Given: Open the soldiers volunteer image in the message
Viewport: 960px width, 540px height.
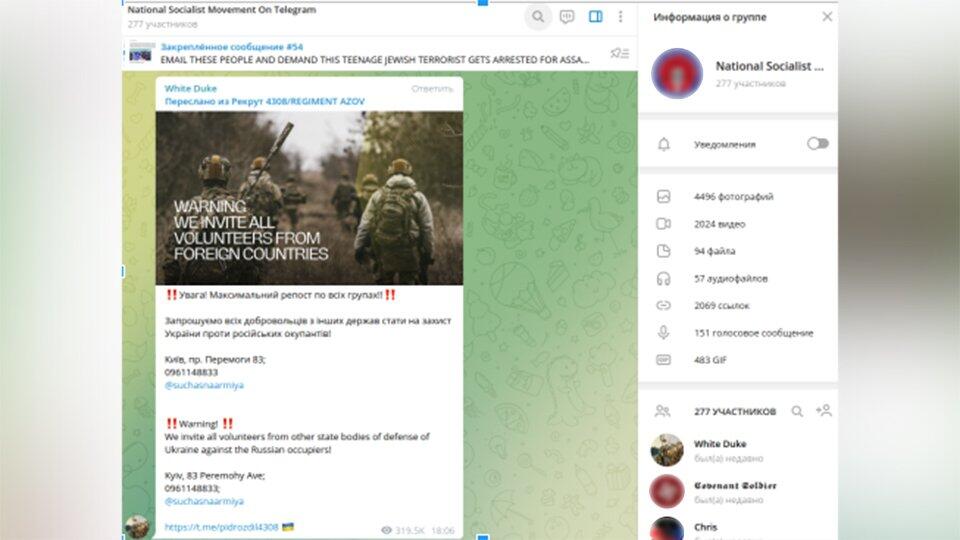Looking at the screenshot, I should click(309, 198).
